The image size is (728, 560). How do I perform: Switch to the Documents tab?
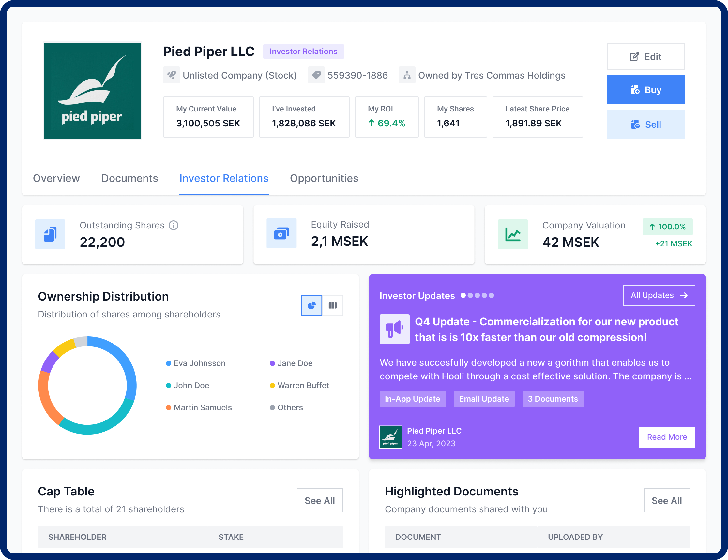coord(130,178)
